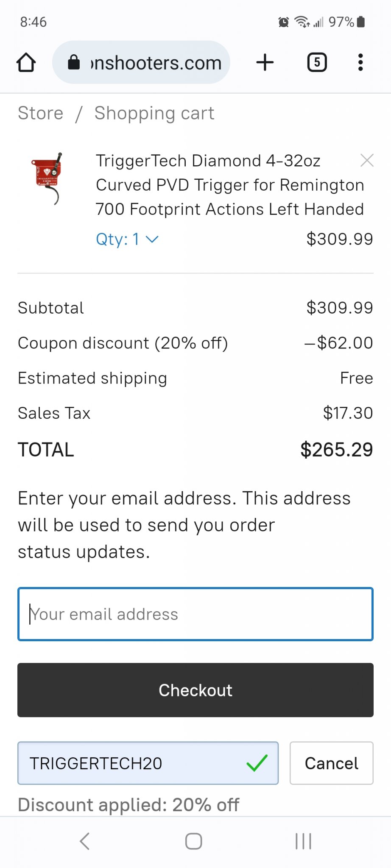Tap the Android home navigation button

pos(194,841)
